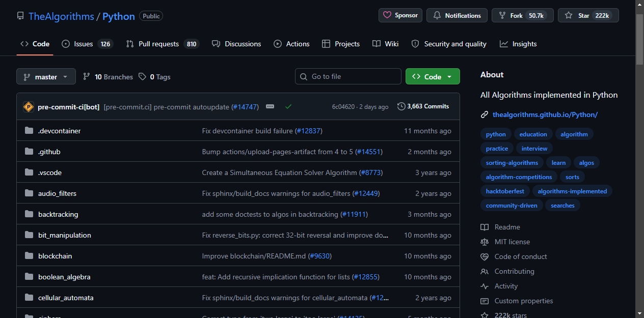
Task: Open the Code of conduct link
Action: click(x=514, y=256)
